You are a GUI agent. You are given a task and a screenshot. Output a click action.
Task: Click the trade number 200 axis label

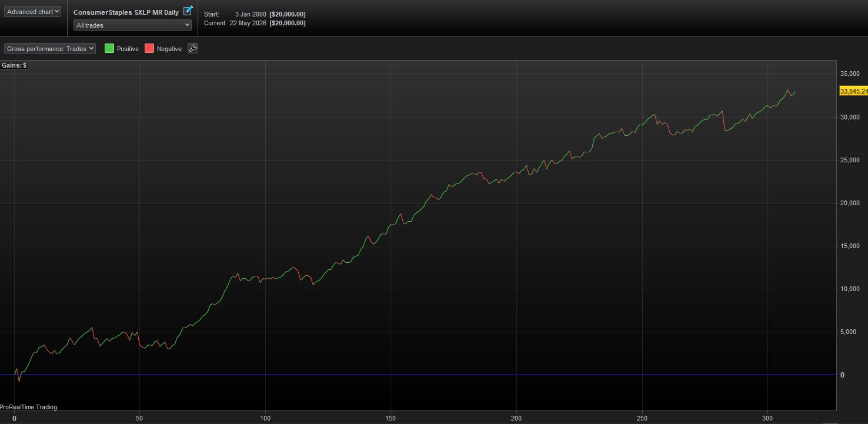[x=516, y=418]
